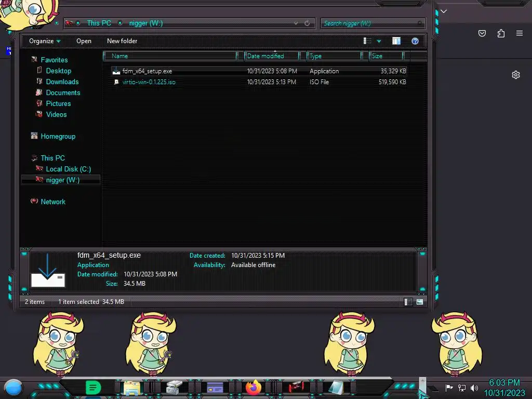Open Downloads in the navigation pane

[x=62, y=82]
